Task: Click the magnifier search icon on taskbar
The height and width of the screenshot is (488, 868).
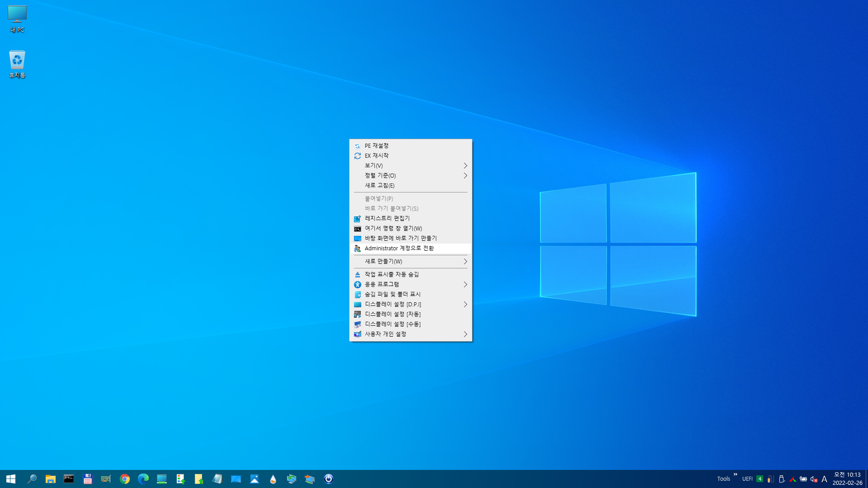Action: 32,479
